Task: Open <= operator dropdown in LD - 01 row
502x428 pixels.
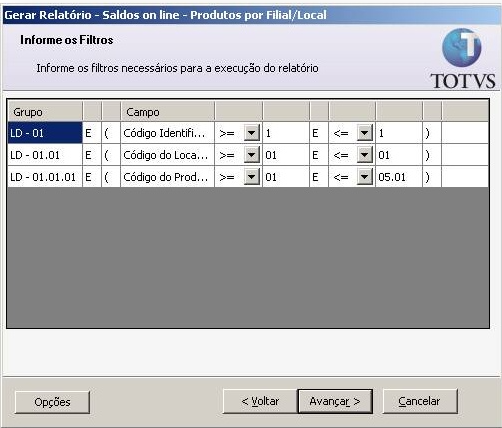Action: (365, 133)
